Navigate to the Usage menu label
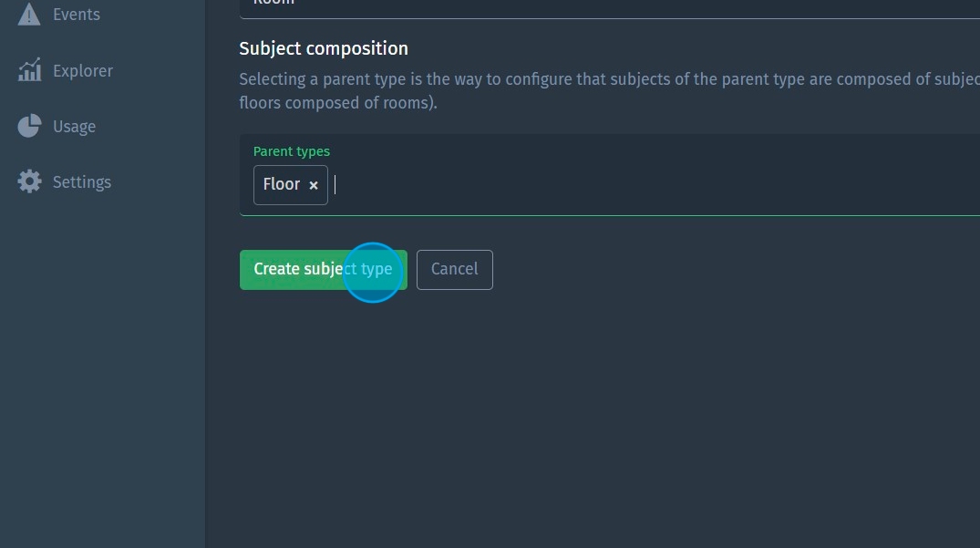Image resolution: width=980 pixels, height=548 pixels. pos(74,127)
